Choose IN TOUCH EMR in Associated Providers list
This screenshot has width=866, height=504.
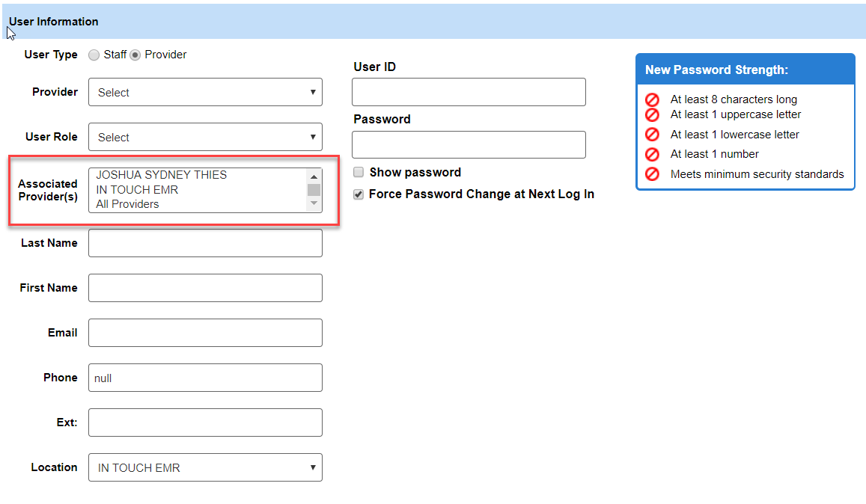click(138, 190)
